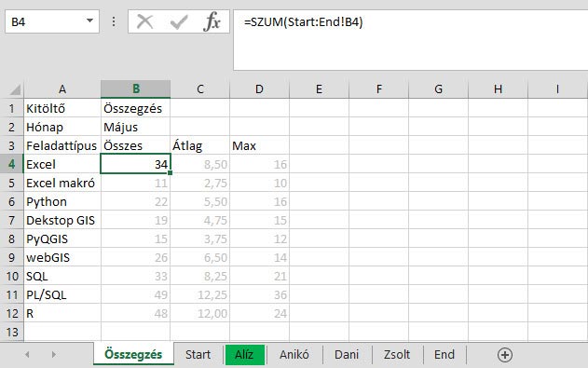The width and height of the screenshot is (588, 368).
Task: Select the average value 12,25
Action: tap(200, 294)
